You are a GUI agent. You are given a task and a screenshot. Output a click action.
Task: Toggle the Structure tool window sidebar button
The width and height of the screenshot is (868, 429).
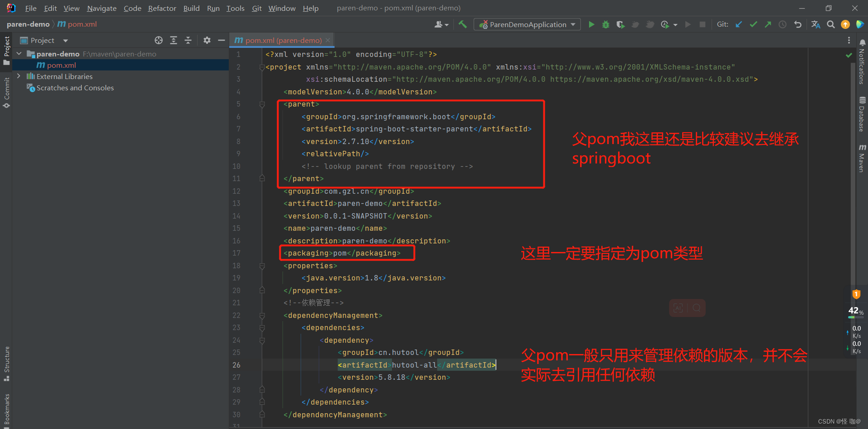tap(6, 364)
